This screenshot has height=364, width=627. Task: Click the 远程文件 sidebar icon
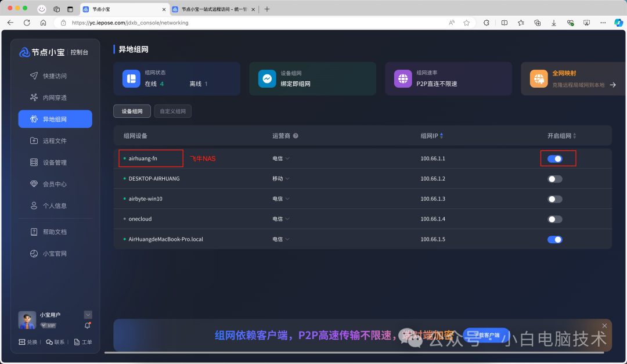pyautogui.click(x=35, y=140)
